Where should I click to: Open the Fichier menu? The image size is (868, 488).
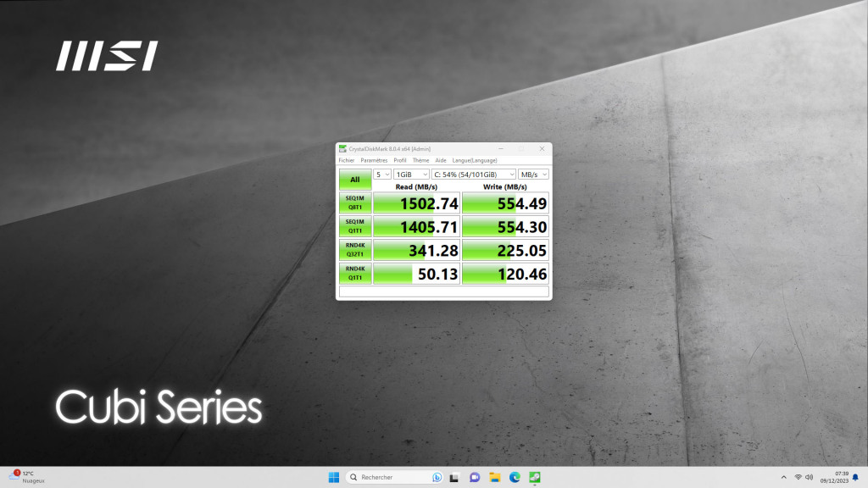tap(347, 160)
